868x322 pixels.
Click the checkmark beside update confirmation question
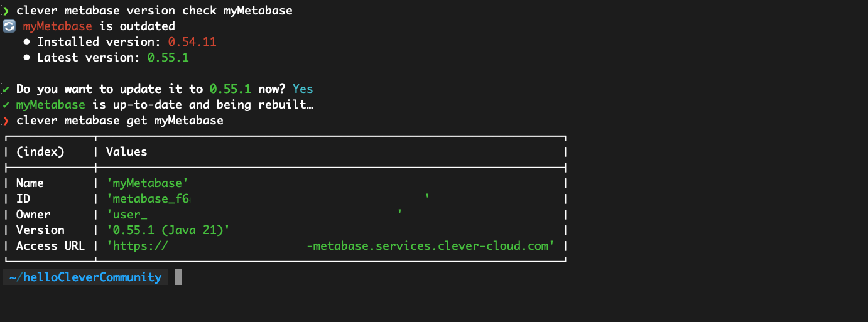pyautogui.click(x=6, y=89)
